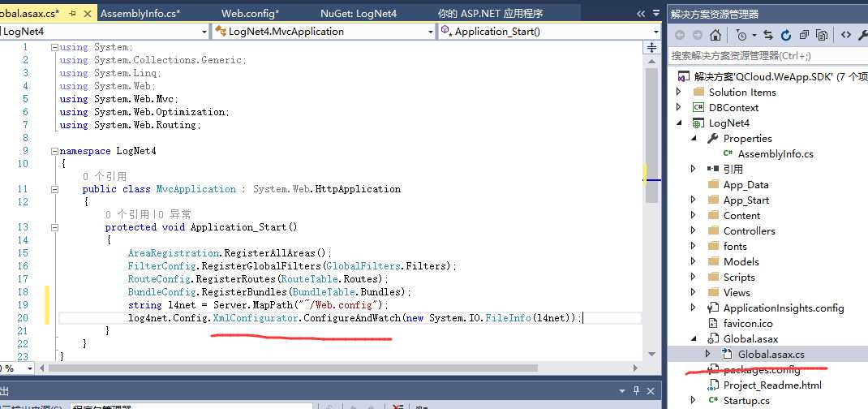Collapse the LogNet4 project node
The image size is (868, 409).
pos(679,123)
